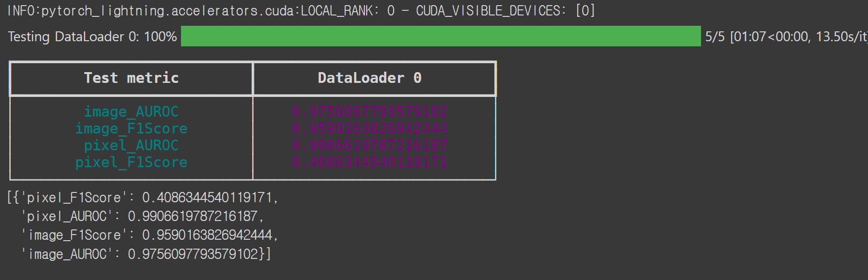Click the 'image_AUROC' key in the printed dictionary
The height and width of the screenshot is (280, 868).
click(67, 254)
